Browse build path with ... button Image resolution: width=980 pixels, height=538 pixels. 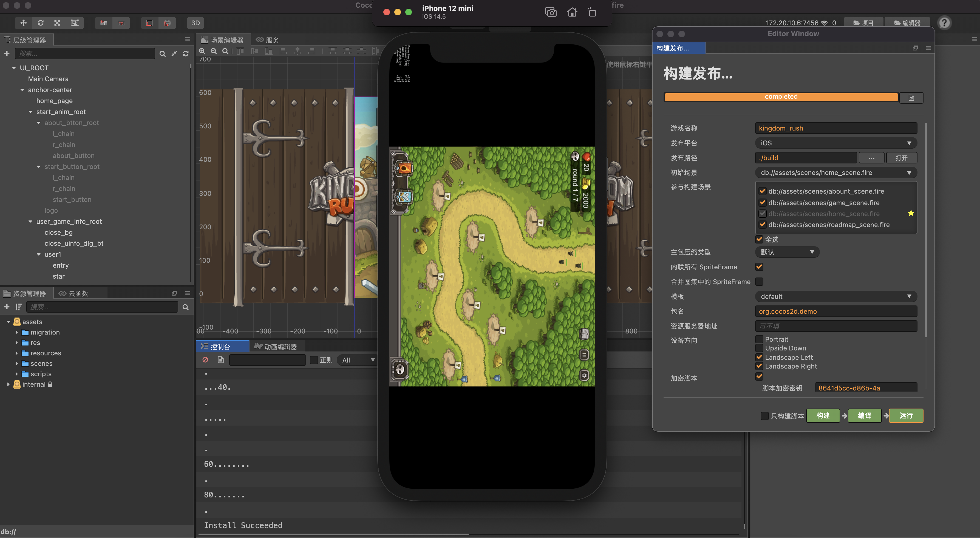(x=871, y=158)
